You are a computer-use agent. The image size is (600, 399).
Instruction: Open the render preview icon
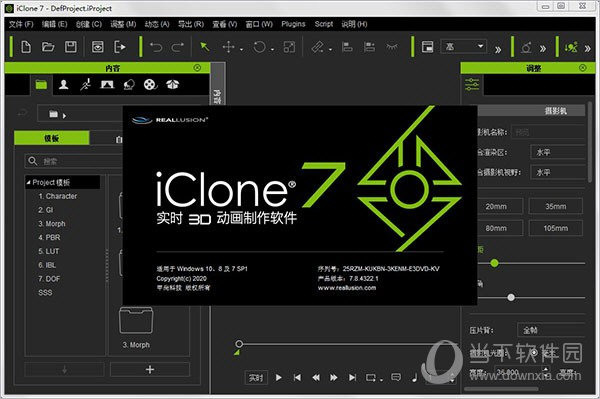click(x=98, y=47)
